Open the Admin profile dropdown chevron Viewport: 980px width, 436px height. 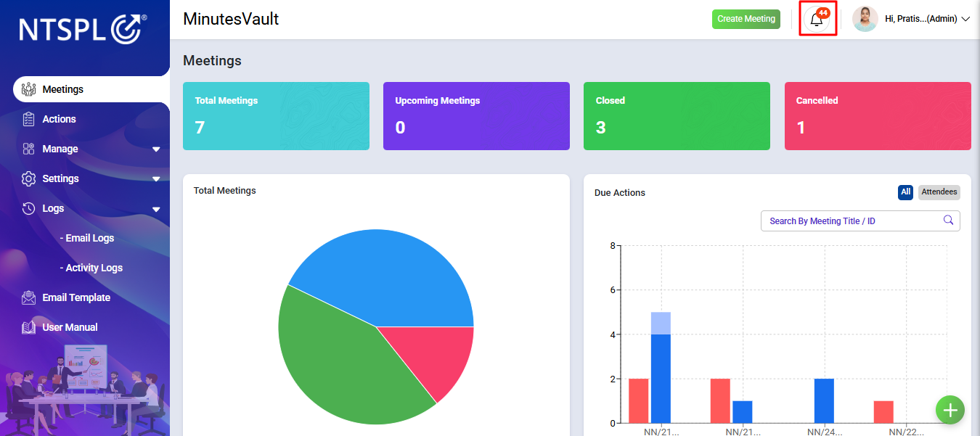point(965,20)
